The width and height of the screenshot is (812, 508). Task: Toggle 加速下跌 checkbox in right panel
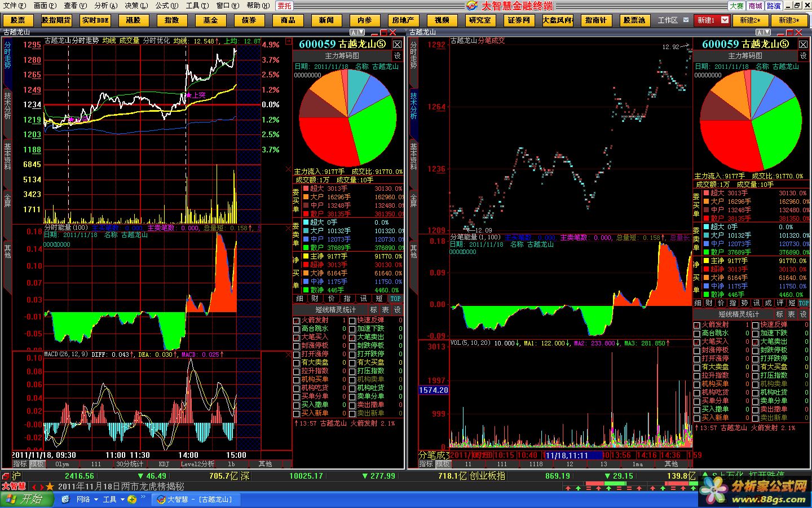(x=756, y=334)
